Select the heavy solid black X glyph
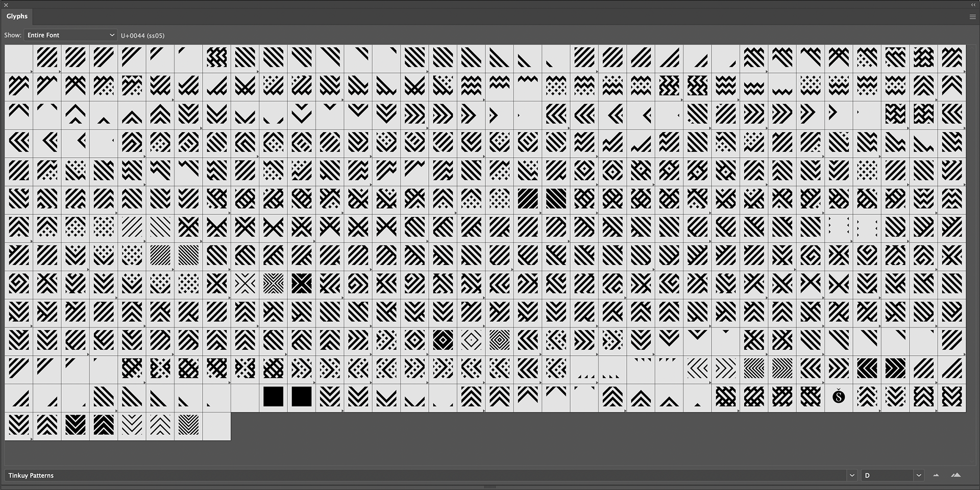Viewport: 980px width, 490px height. pyautogui.click(x=302, y=284)
